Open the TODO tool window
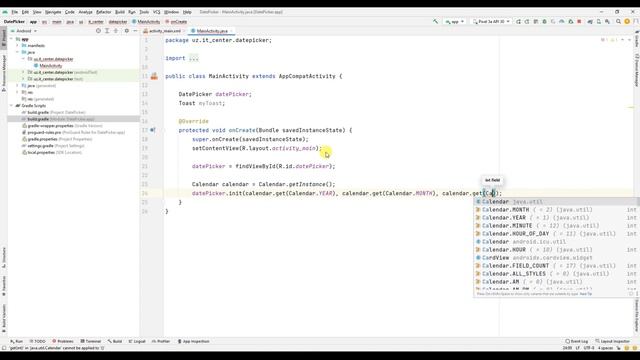This screenshot has height=360, width=640. (x=37, y=341)
